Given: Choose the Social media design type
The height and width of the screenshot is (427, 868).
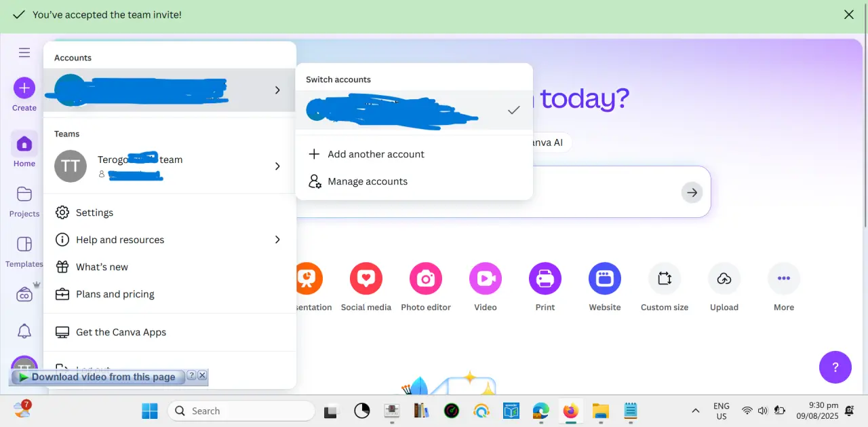Looking at the screenshot, I should point(366,278).
